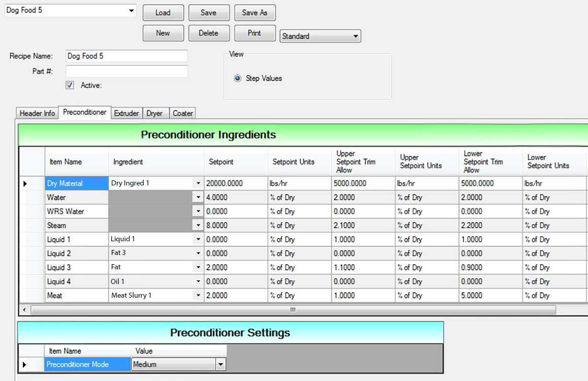
Task: Open the Dog Food 5 recipe dropdown
Action: 131,11
